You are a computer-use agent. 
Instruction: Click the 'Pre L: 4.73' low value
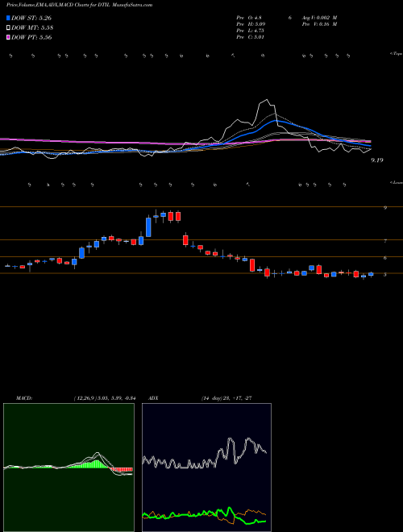251,31
